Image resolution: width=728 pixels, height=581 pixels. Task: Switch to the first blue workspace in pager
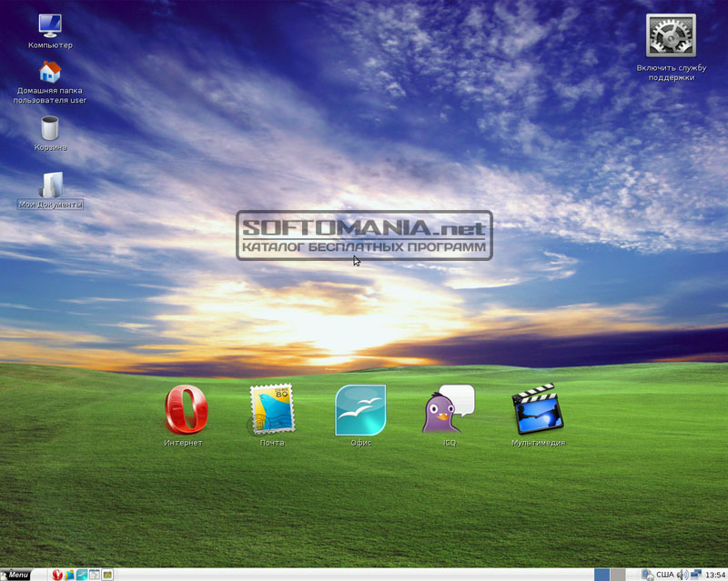point(602,575)
